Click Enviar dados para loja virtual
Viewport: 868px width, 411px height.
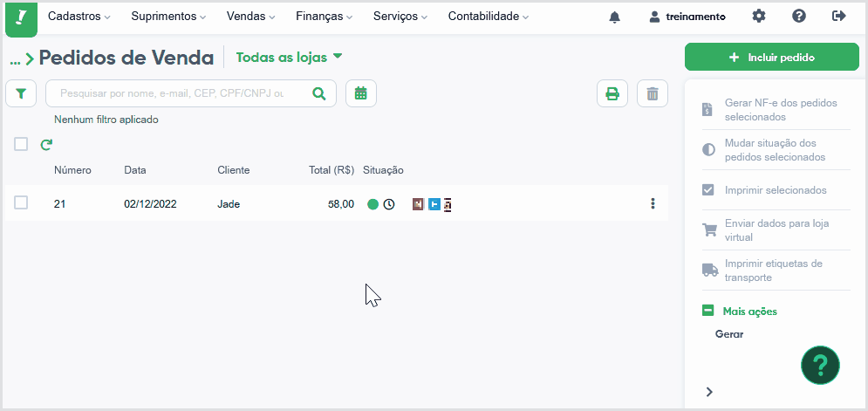point(776,229)
